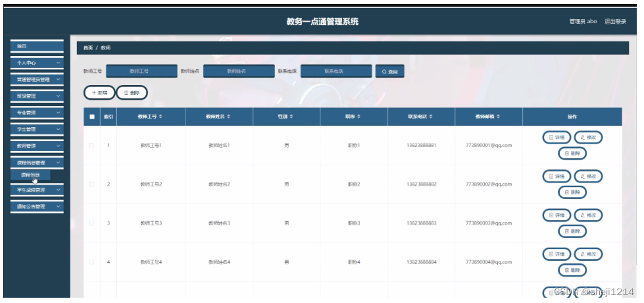Expand the 个人中心 sidebar menu

pos(37,63)
